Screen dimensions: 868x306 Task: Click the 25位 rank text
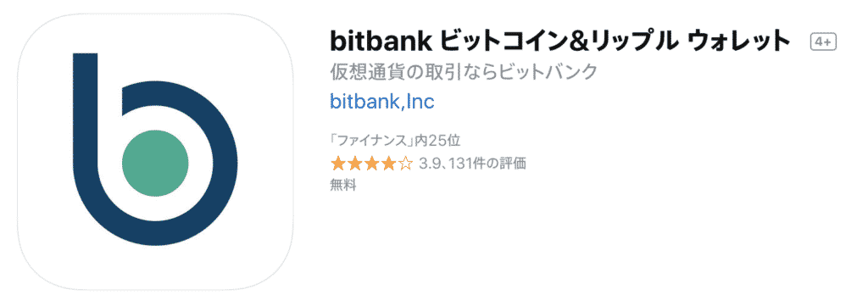coord(444,141)
